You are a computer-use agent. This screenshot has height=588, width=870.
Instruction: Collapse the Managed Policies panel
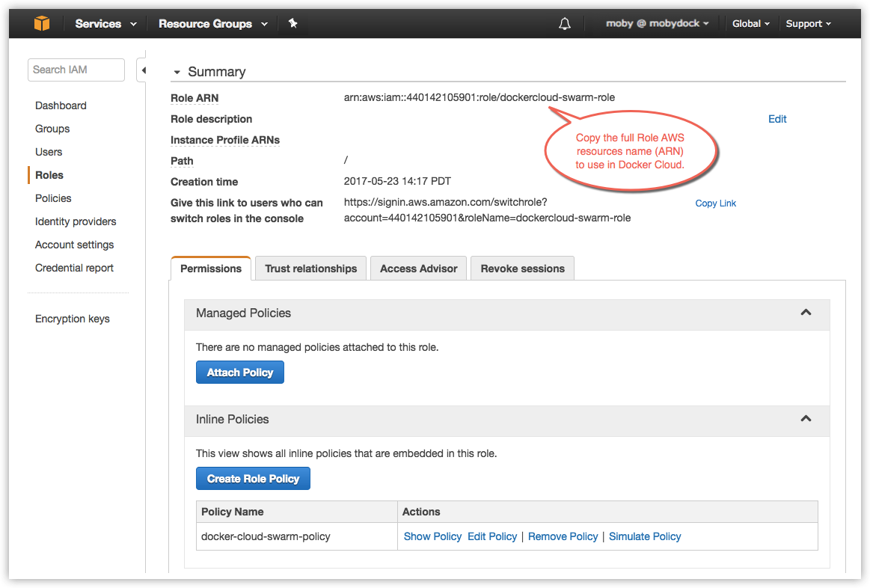coord(806,314)
